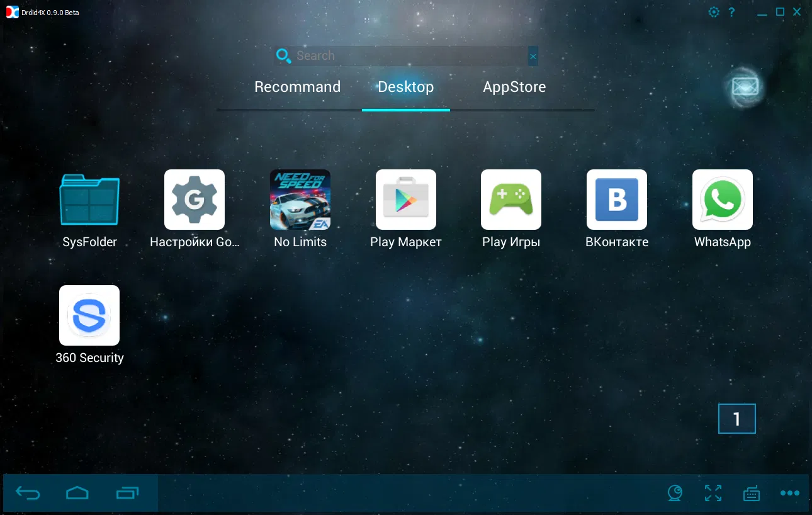Select the Desktop tab

pyautogui.click(x=406, y=87)
